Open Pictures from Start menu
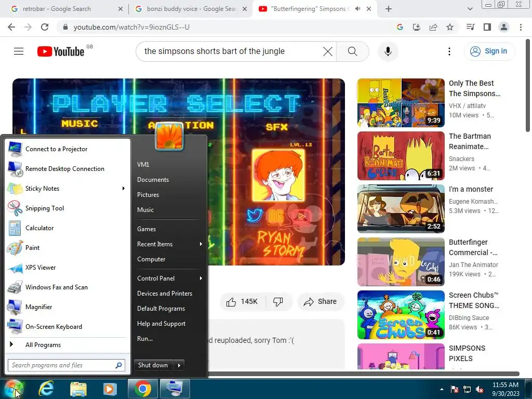The width and height of the screenshot is (532, 399). (x=148, y=195)
